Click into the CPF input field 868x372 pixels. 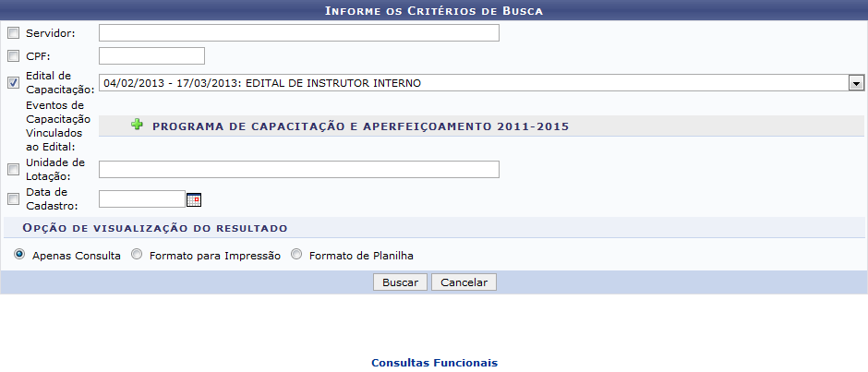pos(151,55)
